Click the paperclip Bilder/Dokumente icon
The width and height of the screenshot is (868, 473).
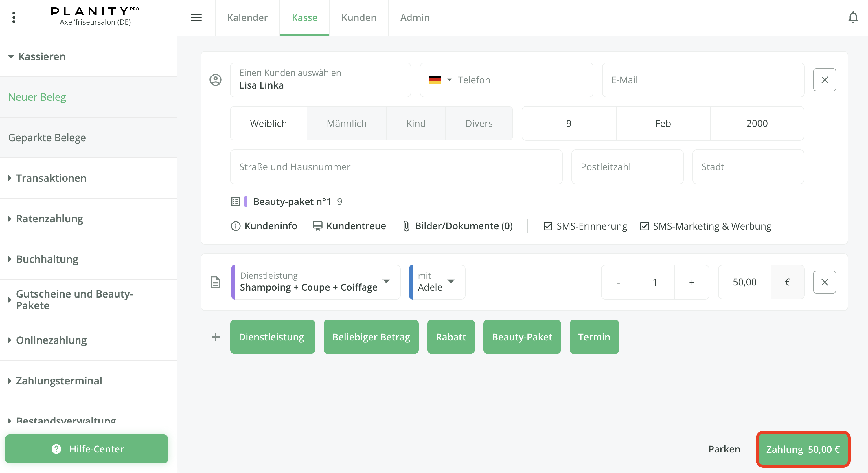coord(407,226)
